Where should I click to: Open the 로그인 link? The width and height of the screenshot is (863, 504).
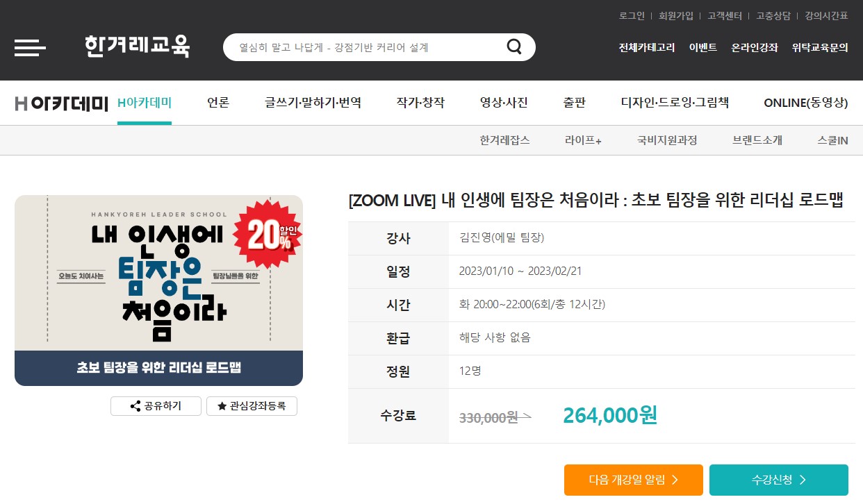point(632,15)
